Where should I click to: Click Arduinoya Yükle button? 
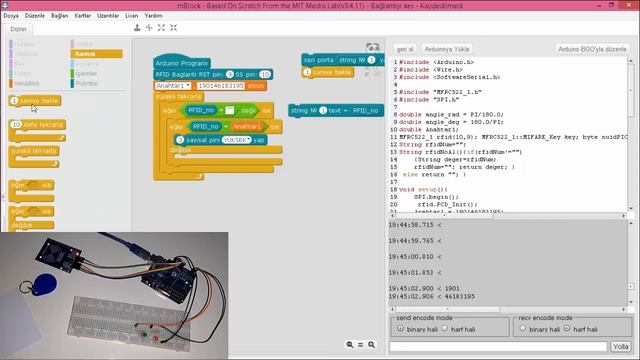[x=447, y=49]
